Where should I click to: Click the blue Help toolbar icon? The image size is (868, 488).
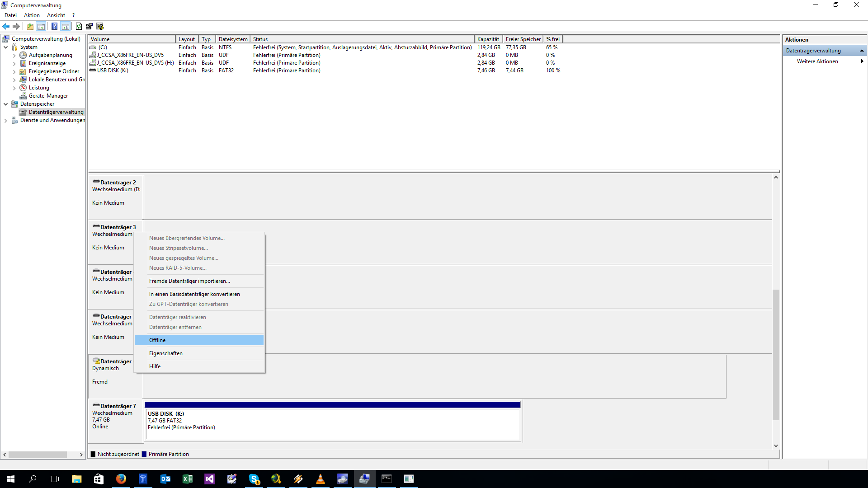54,26
